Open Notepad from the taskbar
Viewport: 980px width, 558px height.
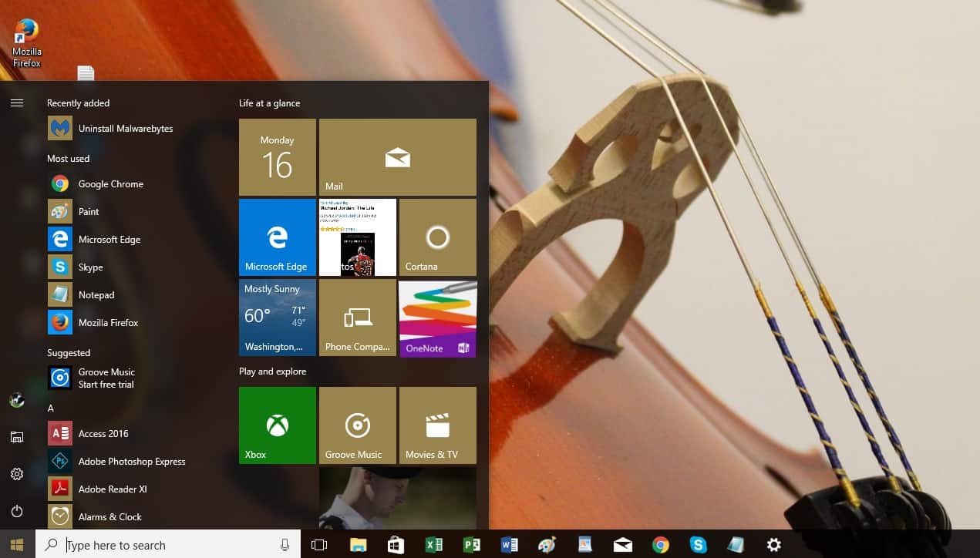[x=736, y=545]
